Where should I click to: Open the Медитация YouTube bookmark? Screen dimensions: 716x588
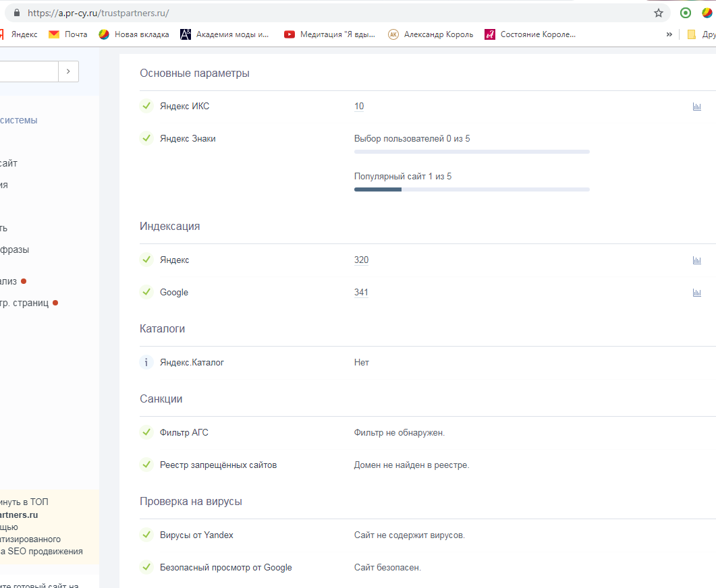point(329,34)
